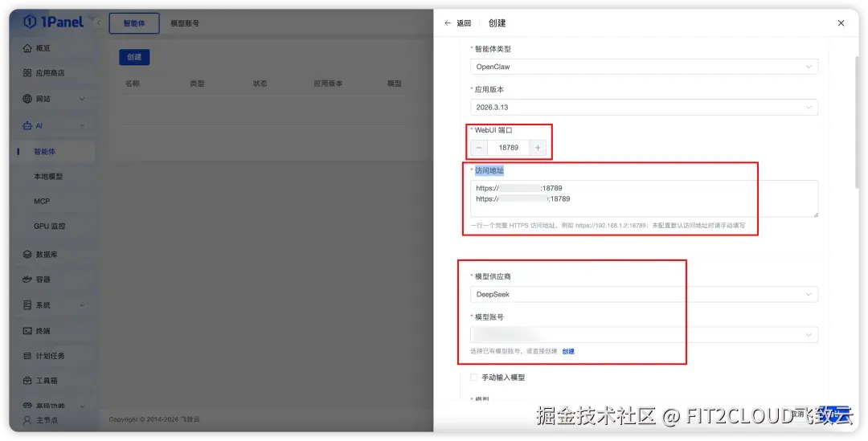Open the 模型账号 dropdown
This screenshot has width=868, height=441.
coord(644,335)
